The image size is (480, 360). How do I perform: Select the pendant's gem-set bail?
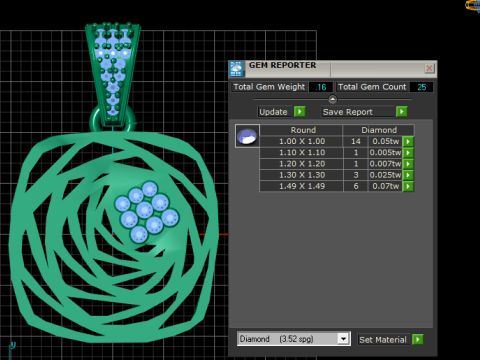[x=113, y=73]
